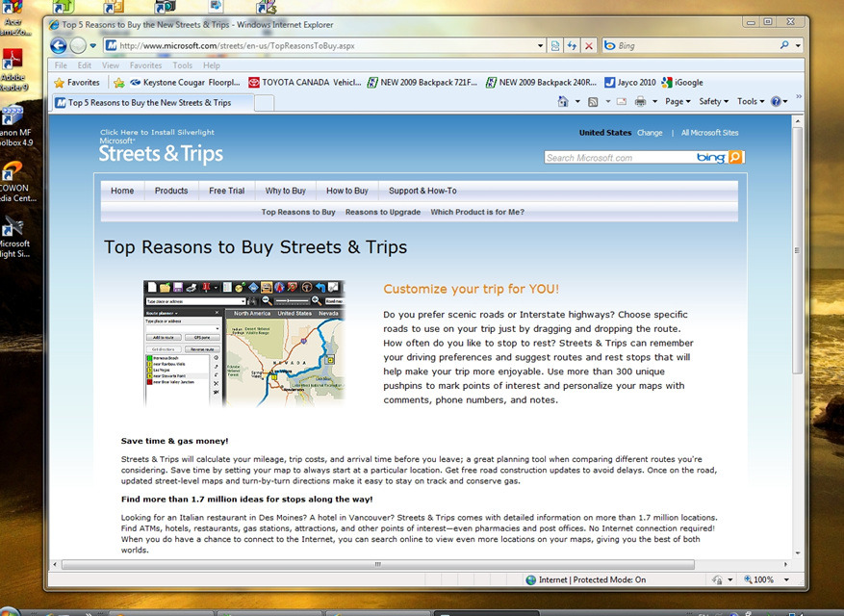Click the blank New Tab button
The height and width of the screenshot is (616, 844).
pyautogui.click(x=264, y=103)
